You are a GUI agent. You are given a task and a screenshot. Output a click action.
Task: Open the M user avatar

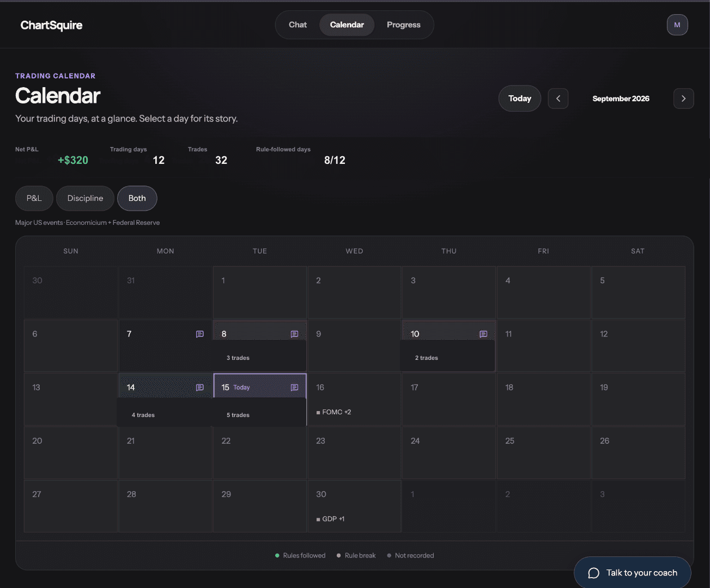tap(677, 25)
